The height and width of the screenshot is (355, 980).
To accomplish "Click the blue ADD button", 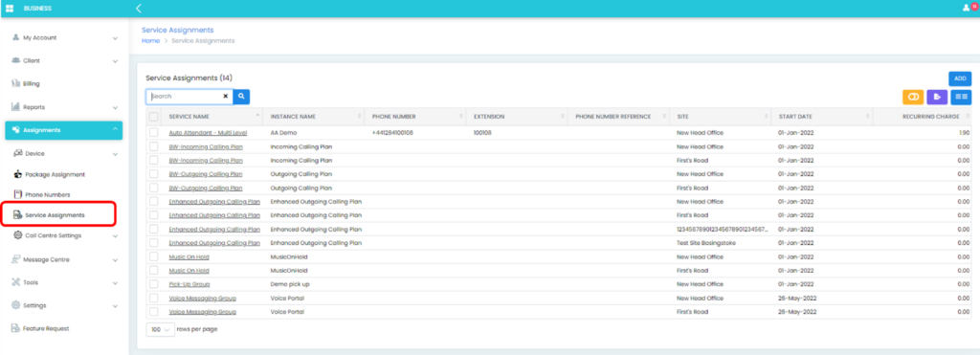I will point(960,78).
